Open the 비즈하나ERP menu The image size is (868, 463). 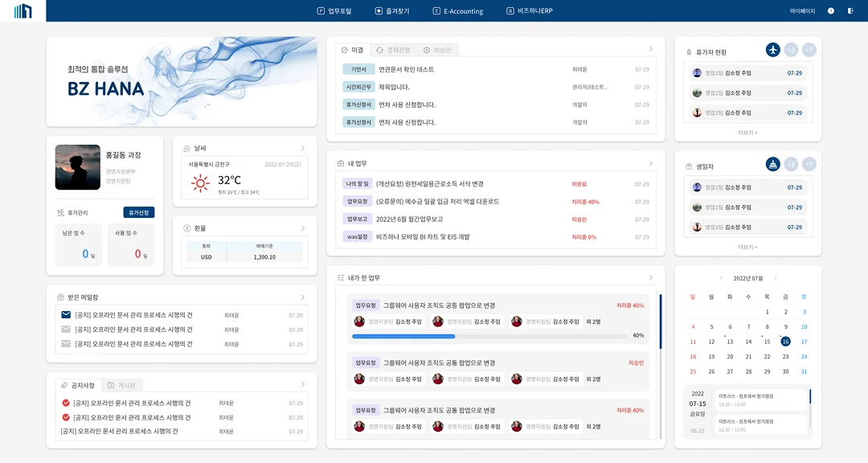pyautogui.click(x=529, y=11)
